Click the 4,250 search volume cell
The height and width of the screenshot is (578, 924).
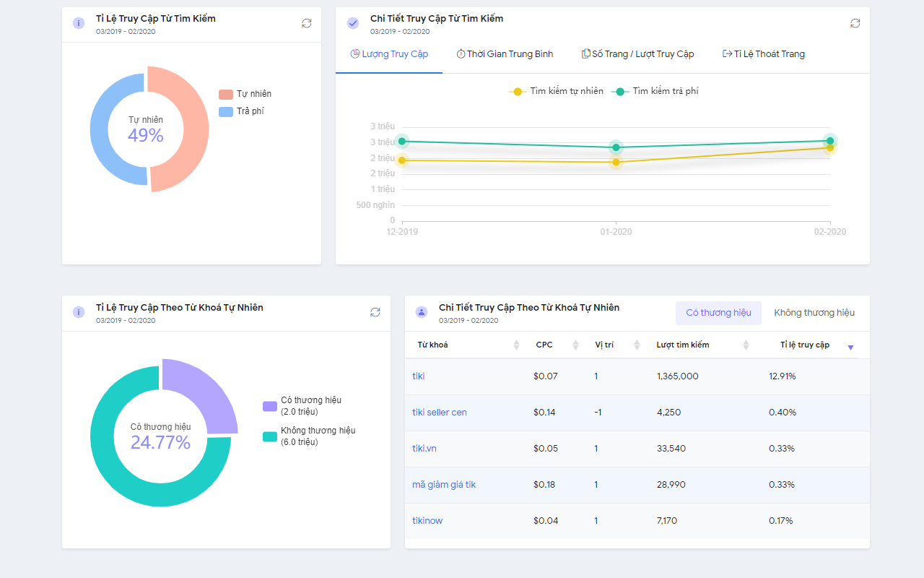(668, 413)
